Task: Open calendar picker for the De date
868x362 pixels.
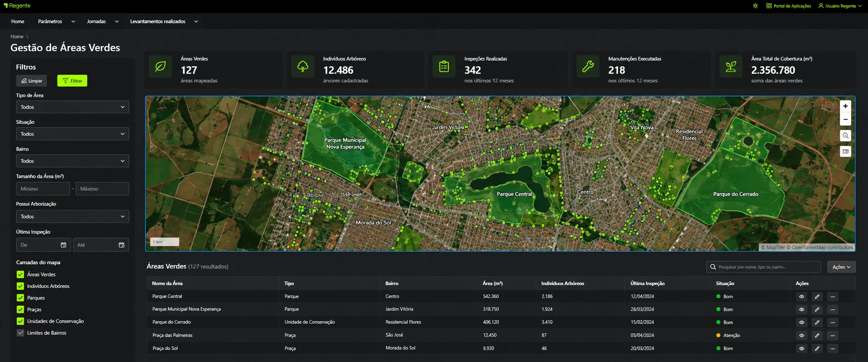Action: (63, 245)
